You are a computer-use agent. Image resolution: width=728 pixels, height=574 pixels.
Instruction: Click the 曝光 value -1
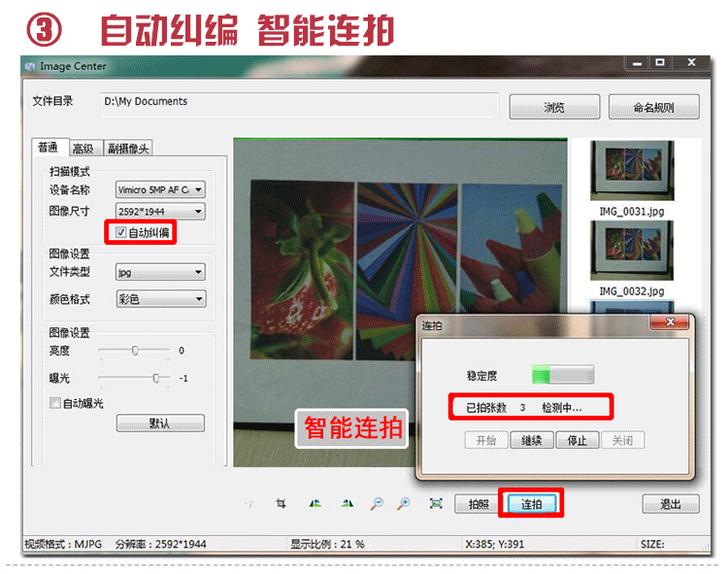(x=183, y=378)
